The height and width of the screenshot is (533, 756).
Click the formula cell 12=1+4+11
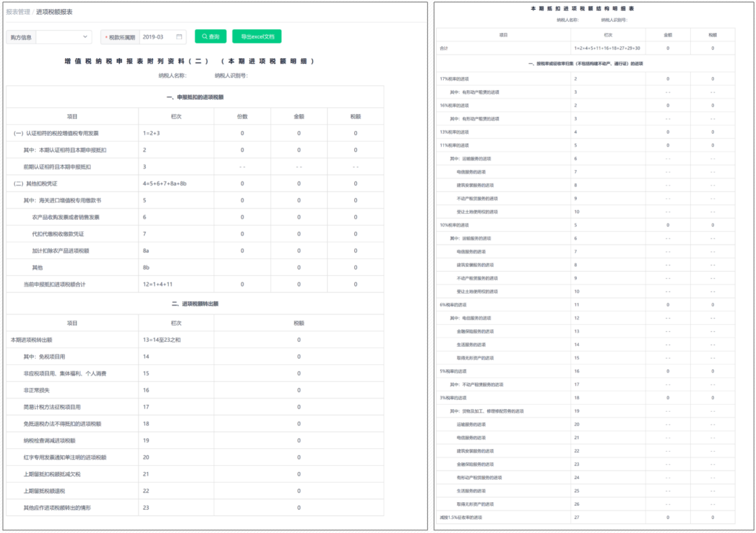(x=176, y=284)
